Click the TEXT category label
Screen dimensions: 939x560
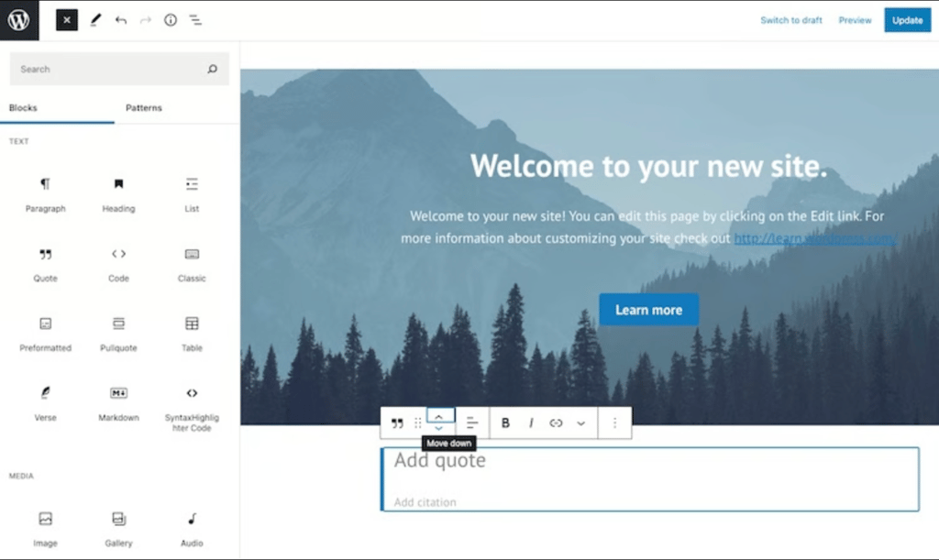point(18,142)
